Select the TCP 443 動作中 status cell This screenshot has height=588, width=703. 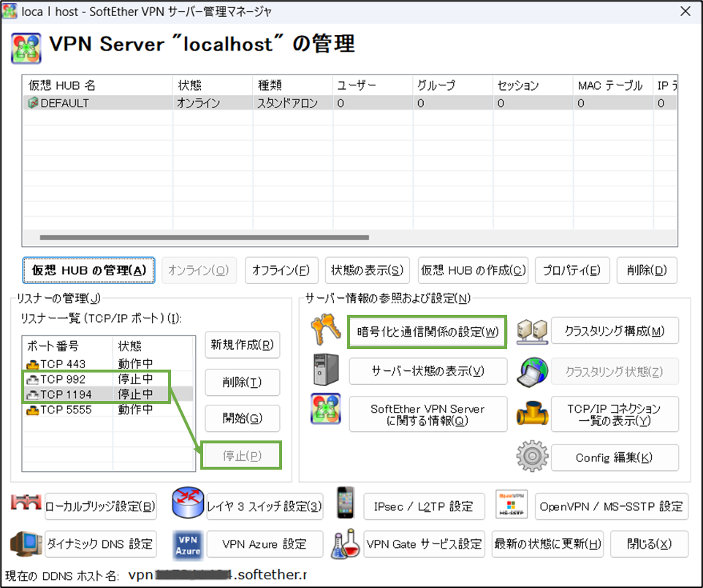coord(136,364)
